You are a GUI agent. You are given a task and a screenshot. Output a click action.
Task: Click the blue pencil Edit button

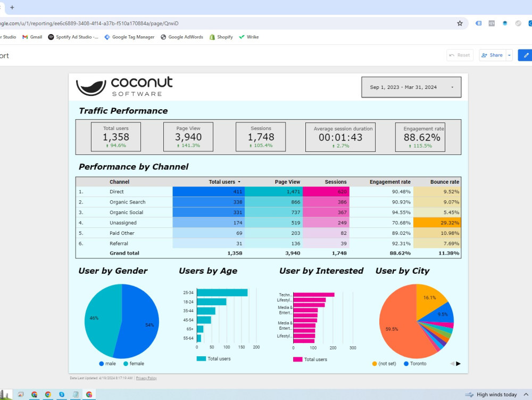pos(526,55)
